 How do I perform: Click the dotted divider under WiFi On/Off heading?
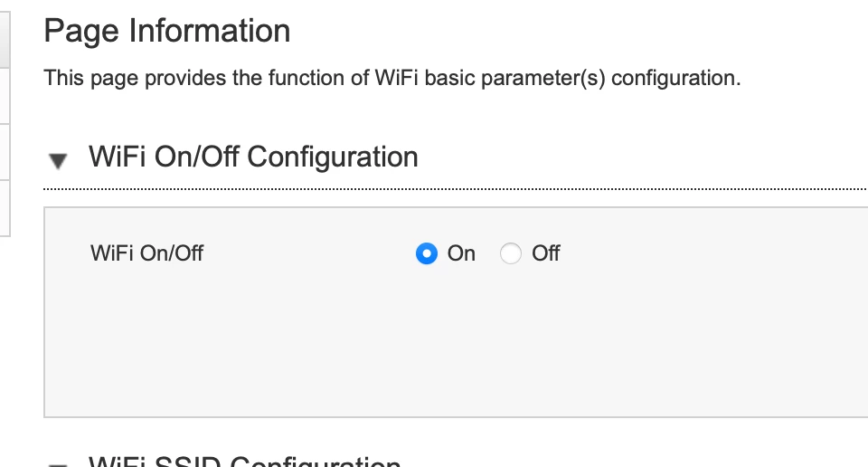pyautogui.click(x=452, y=189)
